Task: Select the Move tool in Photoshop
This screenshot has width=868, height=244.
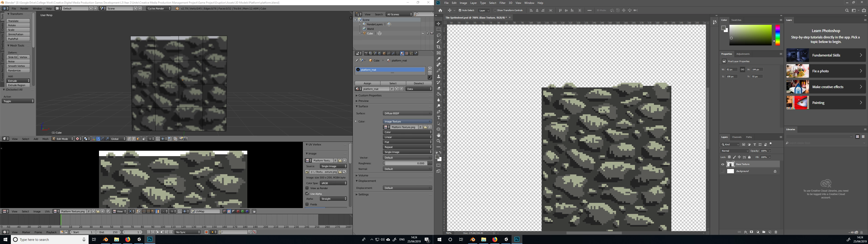Action: pos(438,23)
